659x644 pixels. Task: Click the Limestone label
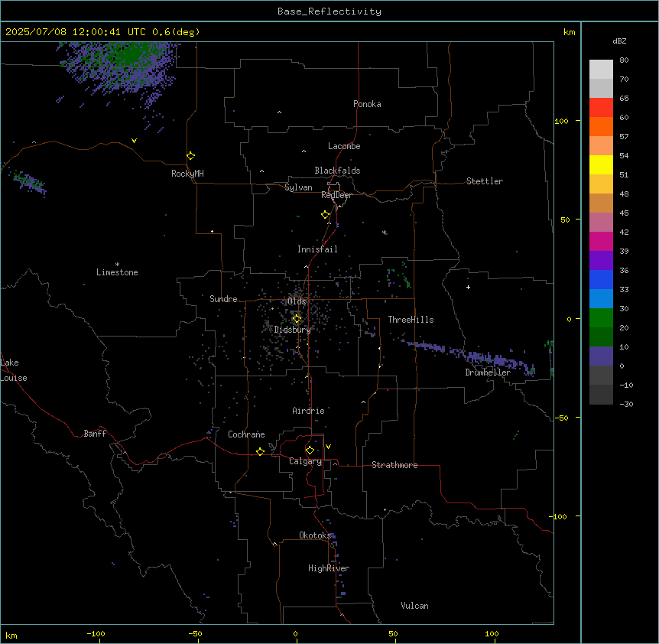pos(117,272)
